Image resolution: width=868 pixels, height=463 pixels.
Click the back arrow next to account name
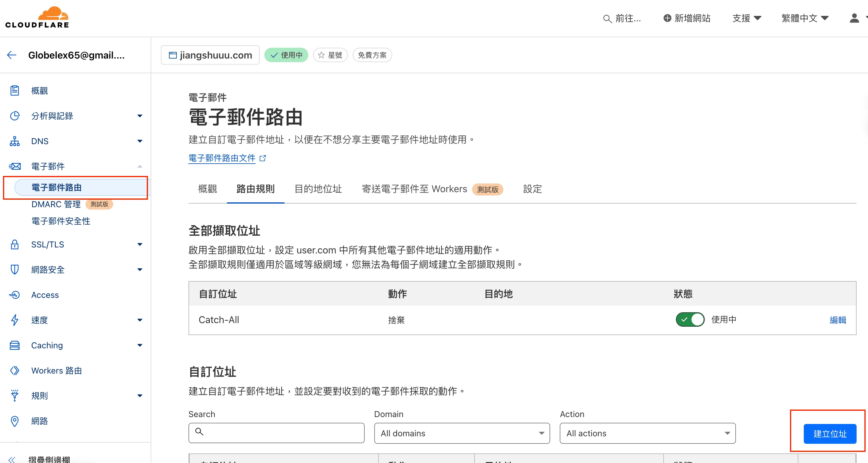(12, 55)
